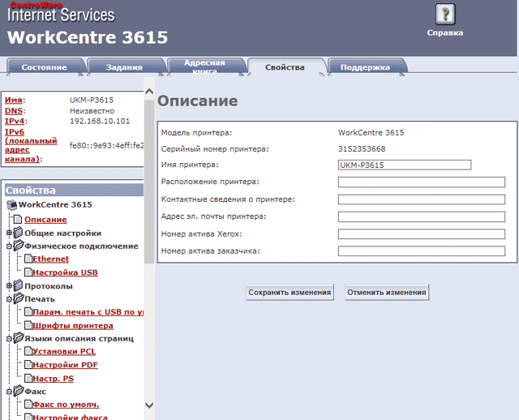Click Сохранить изменения button
The width and height of the screenshot is (519, 420).
pos(290,292)
